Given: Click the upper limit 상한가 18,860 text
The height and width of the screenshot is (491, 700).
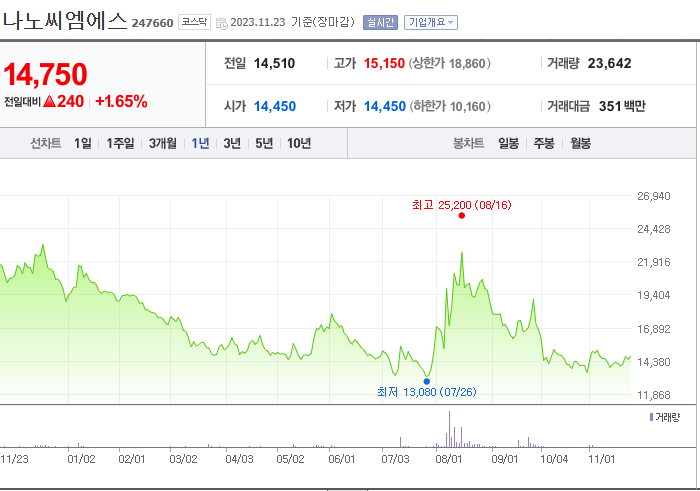Looking at the screenshot, I should [x=450, y=63].
